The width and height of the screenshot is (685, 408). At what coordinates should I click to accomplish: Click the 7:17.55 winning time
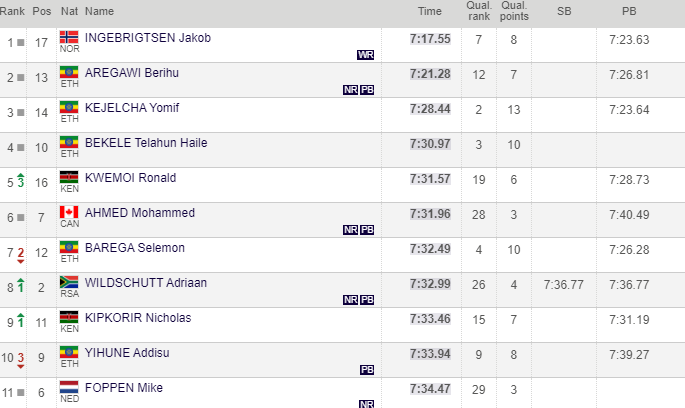tap(430, 39)
